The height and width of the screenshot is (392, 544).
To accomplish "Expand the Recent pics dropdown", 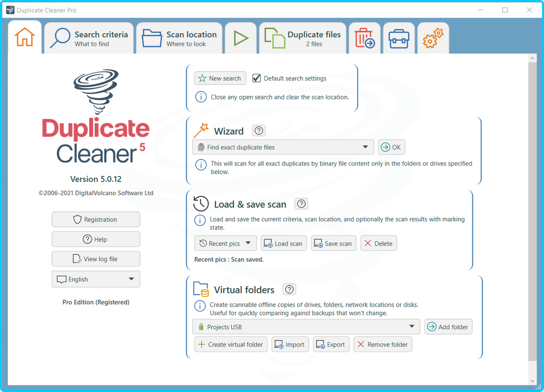I will click(x=226, y=244).
